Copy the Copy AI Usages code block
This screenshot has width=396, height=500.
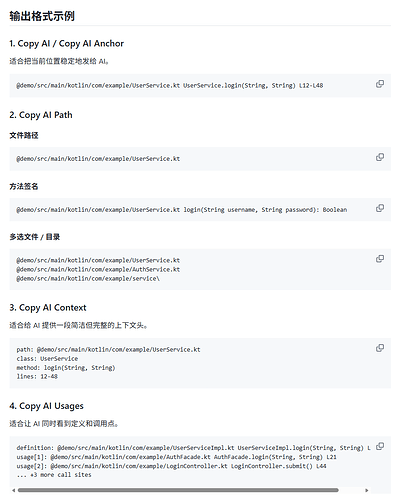[x=380, y=447]
